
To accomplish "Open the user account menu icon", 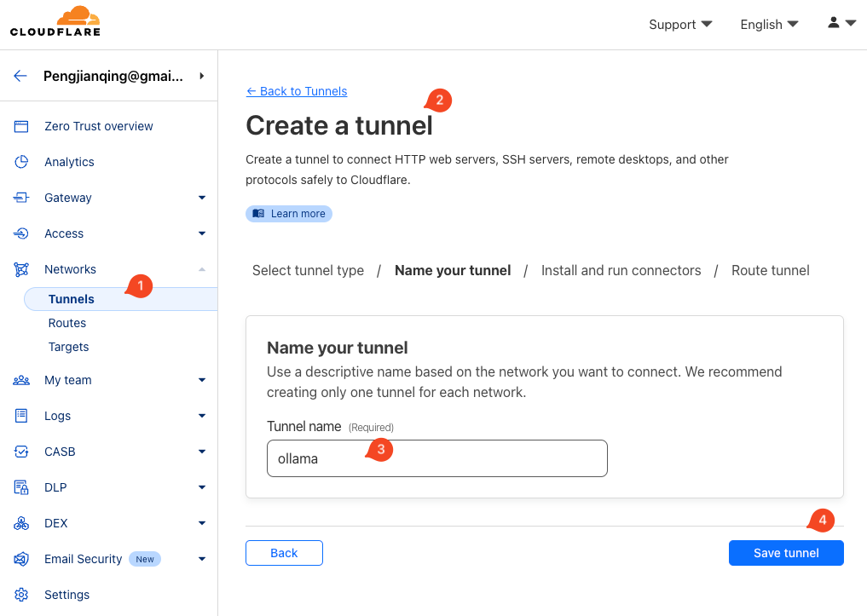I will [841, 24].
